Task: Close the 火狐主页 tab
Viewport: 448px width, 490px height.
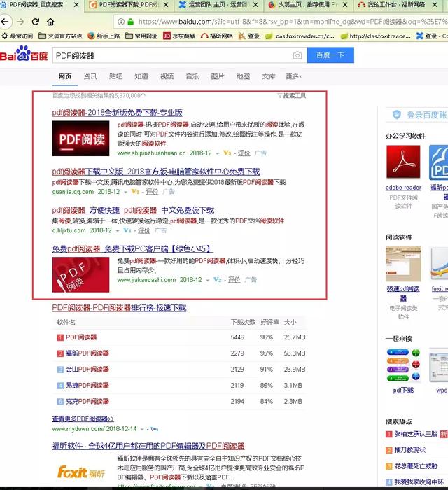Action: [345, 5]
